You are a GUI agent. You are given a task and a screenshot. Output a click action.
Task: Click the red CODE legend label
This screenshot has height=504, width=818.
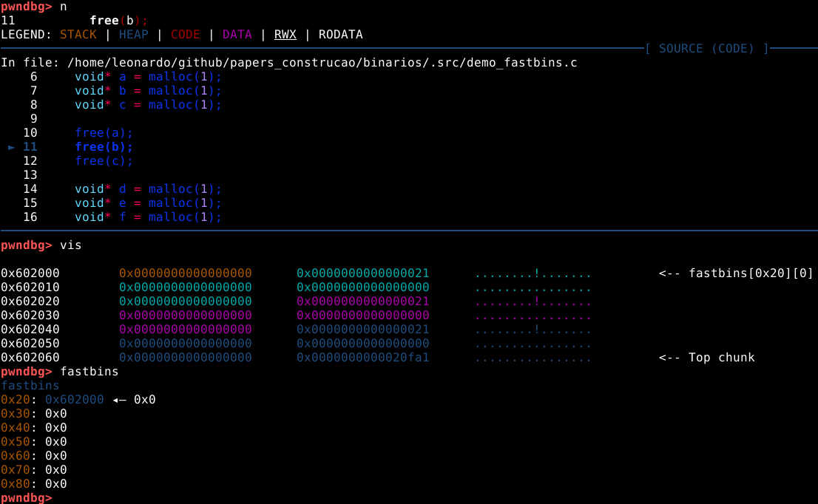point(185,35)
